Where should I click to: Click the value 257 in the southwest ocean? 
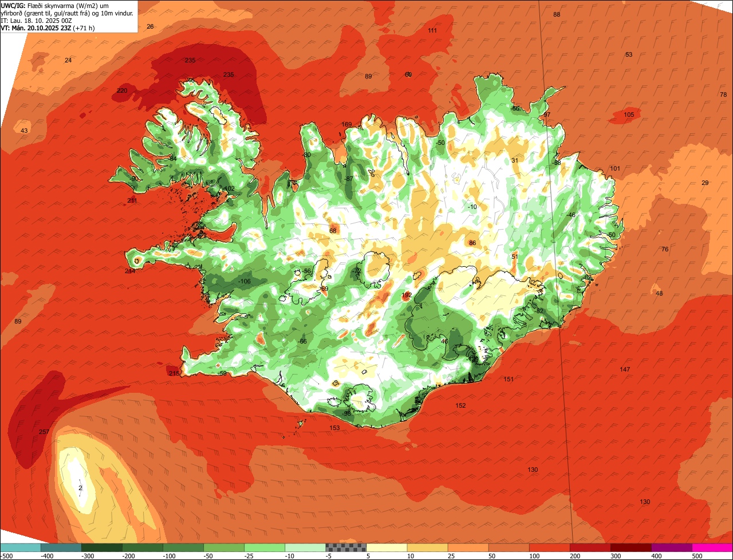[x=44, y=432]
